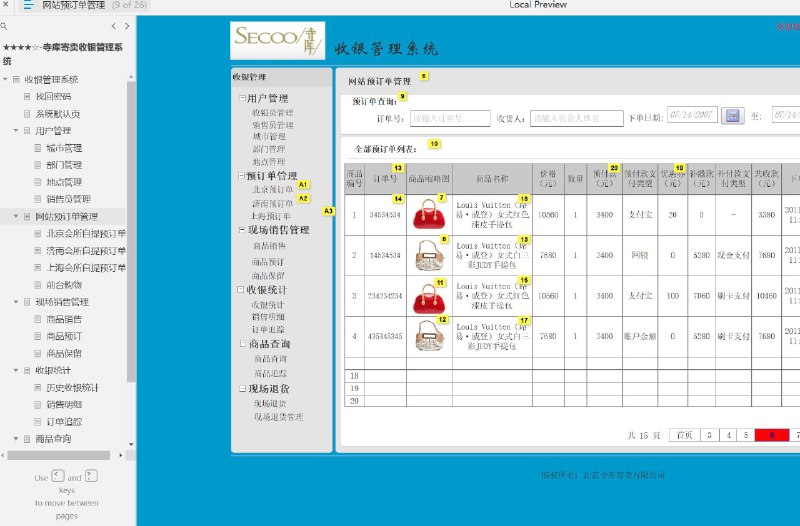Close the sidebar with the X icon
This screenshot has height=526, width=800.
point(6,5)
